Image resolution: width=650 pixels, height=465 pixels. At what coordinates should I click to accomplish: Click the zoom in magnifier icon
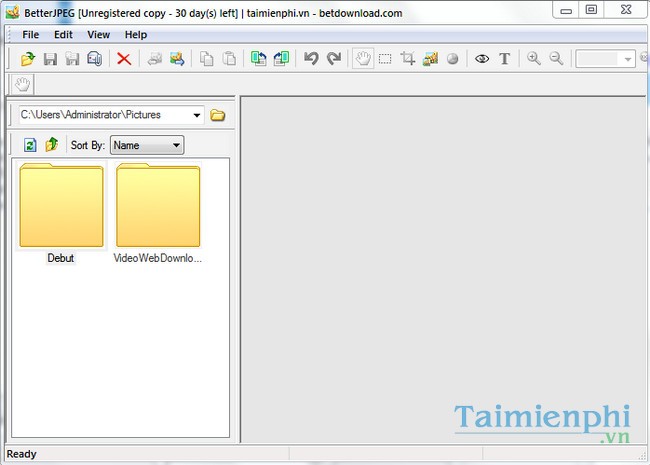[x=533, y=59]
